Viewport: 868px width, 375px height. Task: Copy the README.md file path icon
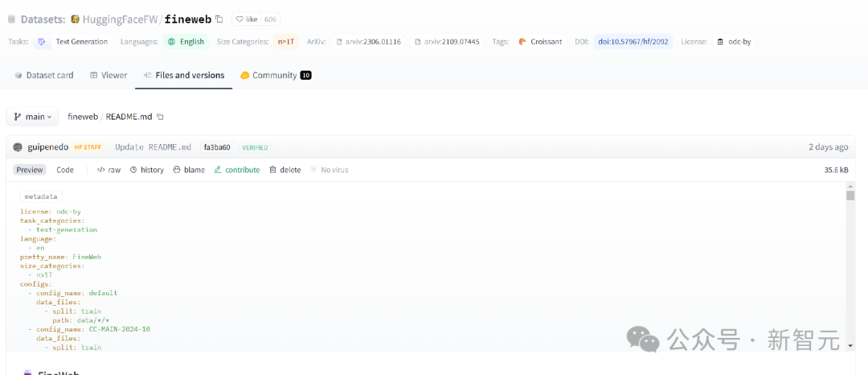tap(160, 117)
